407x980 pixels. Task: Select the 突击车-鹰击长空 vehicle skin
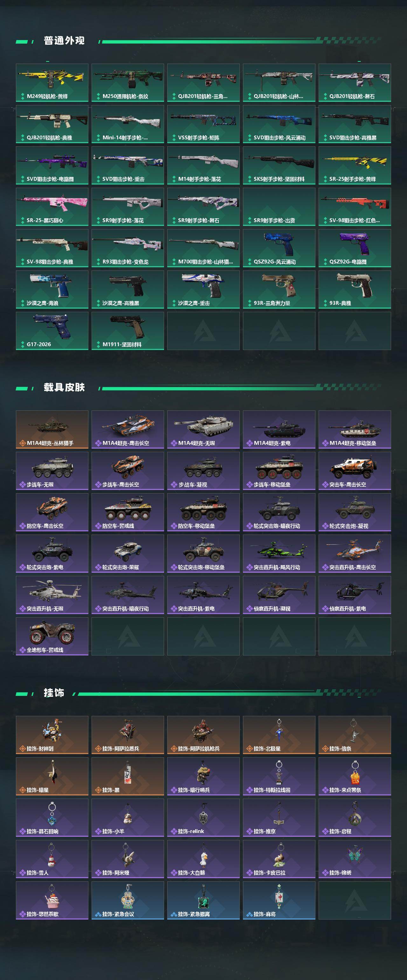pyautogui.click(x=355, y=471)
